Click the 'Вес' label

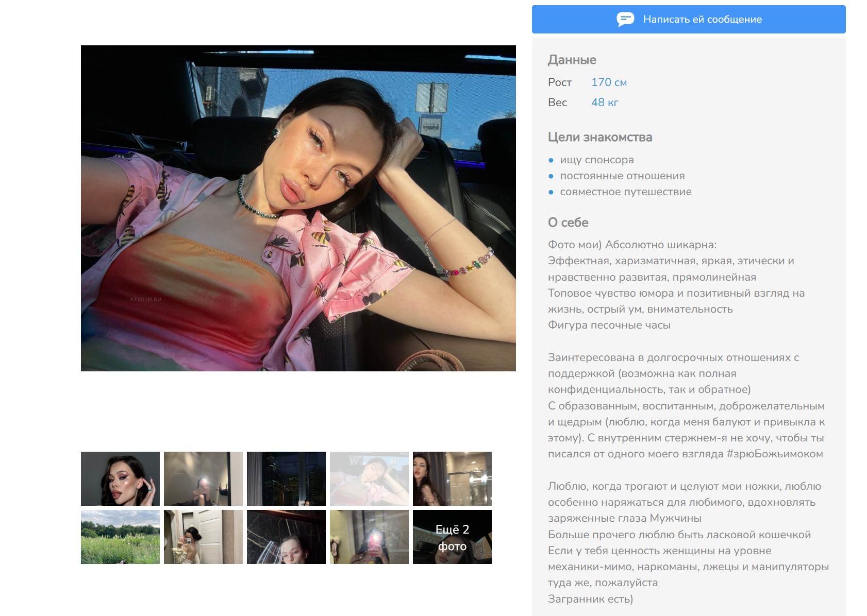[557, 102]
